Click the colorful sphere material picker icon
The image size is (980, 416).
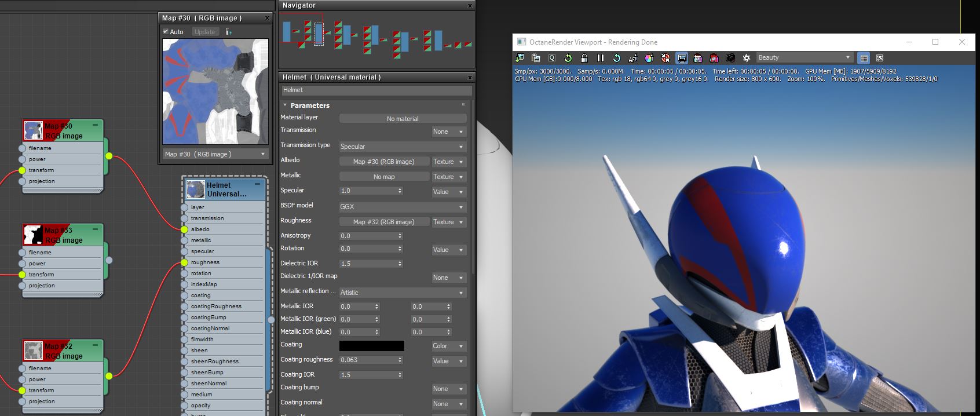(x=649, y=58)
